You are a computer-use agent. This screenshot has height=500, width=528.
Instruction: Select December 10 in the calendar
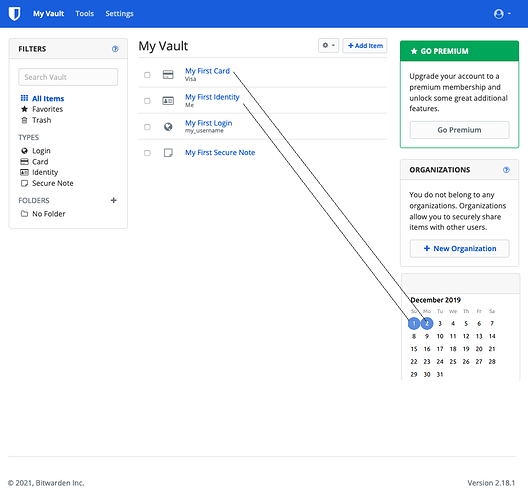(x=440, y=336)
